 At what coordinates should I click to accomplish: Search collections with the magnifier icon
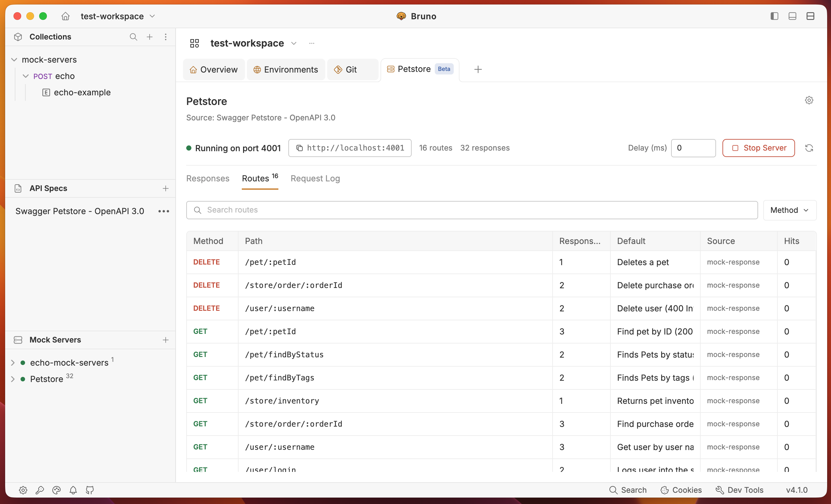click(134, 37)
